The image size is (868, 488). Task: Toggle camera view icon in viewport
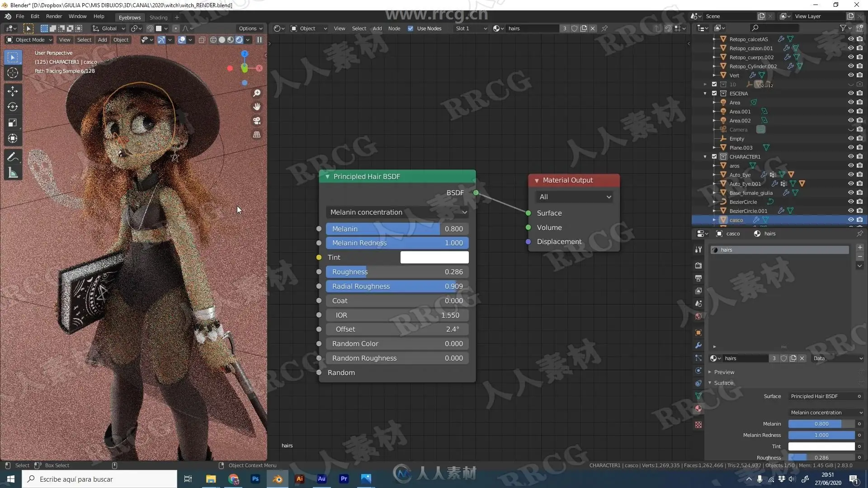(x=257, y=121)
